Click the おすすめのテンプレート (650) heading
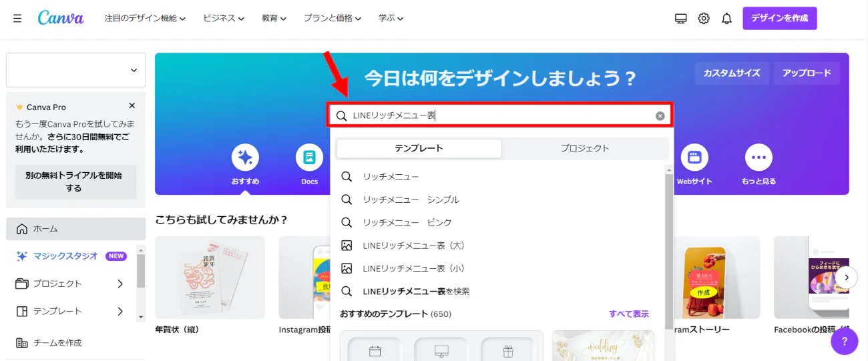 (x=395, y=314)
